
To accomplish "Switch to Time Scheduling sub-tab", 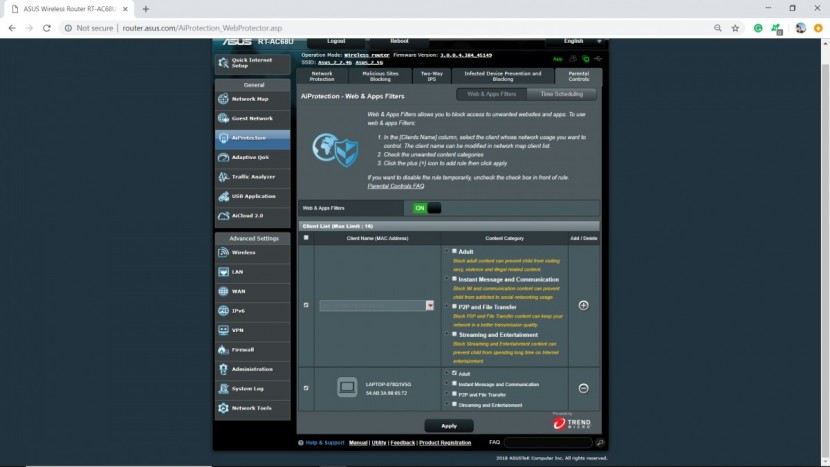I will tap(562, 94).
